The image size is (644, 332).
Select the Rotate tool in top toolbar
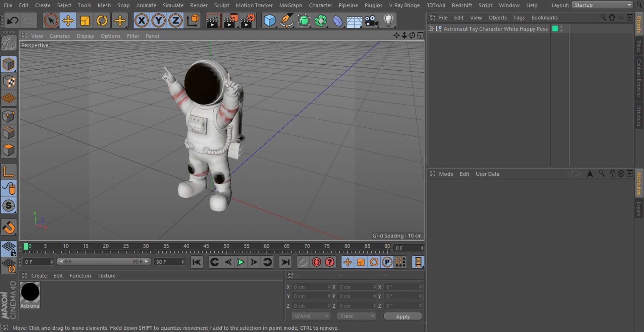coord(102,21)
